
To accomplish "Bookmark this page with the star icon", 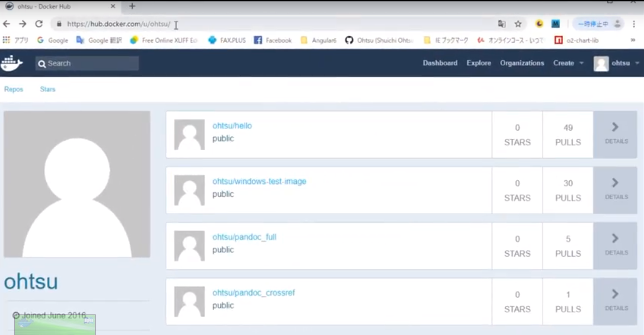I will [x=518, y=24].
